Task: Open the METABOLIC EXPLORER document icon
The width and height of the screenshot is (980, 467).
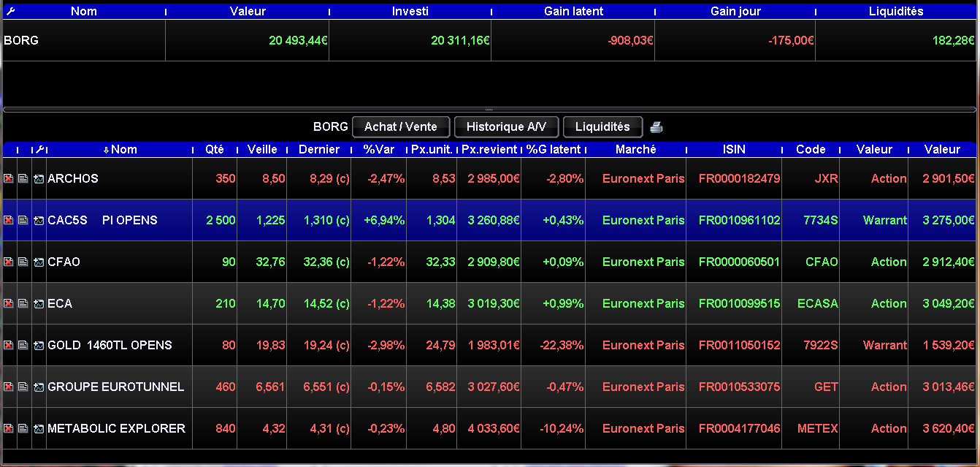Action: [23, 428]
